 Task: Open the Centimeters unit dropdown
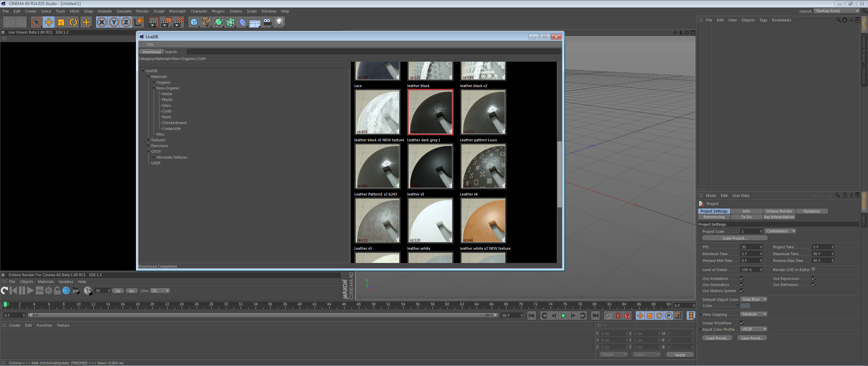781,231
